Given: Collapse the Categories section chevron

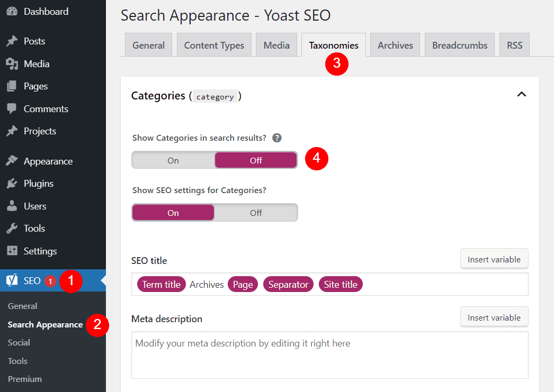Looking at the screenshot, I should [x=522, y=94].
